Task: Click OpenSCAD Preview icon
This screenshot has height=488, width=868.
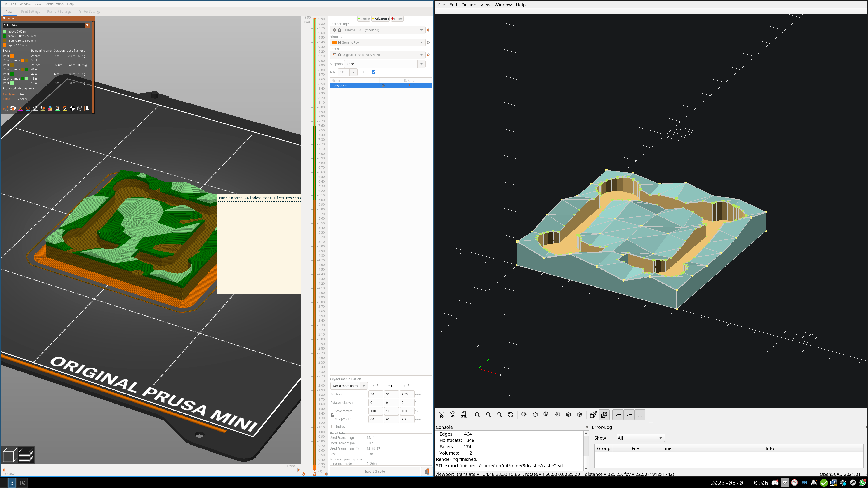Action: [441, 415]
